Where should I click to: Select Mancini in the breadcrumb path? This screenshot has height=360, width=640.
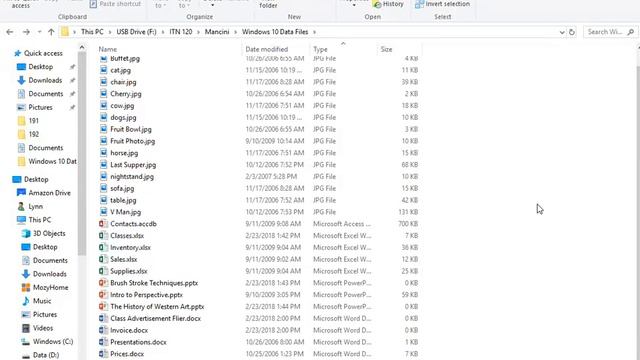tap(217, 32)
